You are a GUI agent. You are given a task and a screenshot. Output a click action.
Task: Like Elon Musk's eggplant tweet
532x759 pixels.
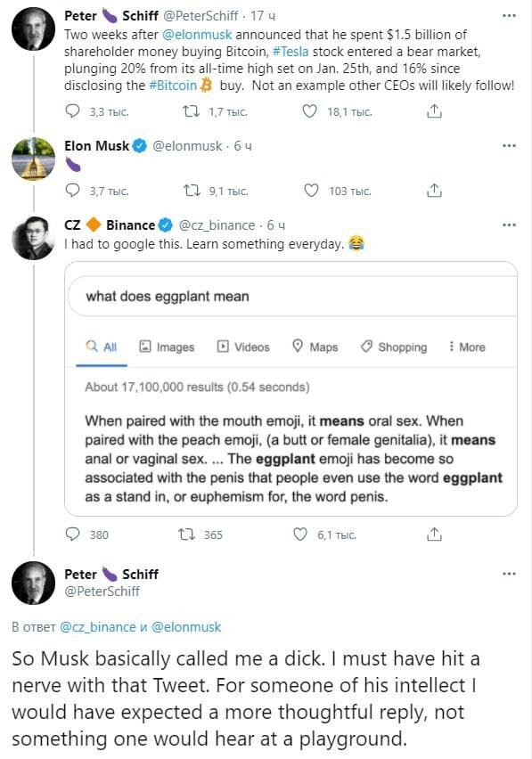307,190
